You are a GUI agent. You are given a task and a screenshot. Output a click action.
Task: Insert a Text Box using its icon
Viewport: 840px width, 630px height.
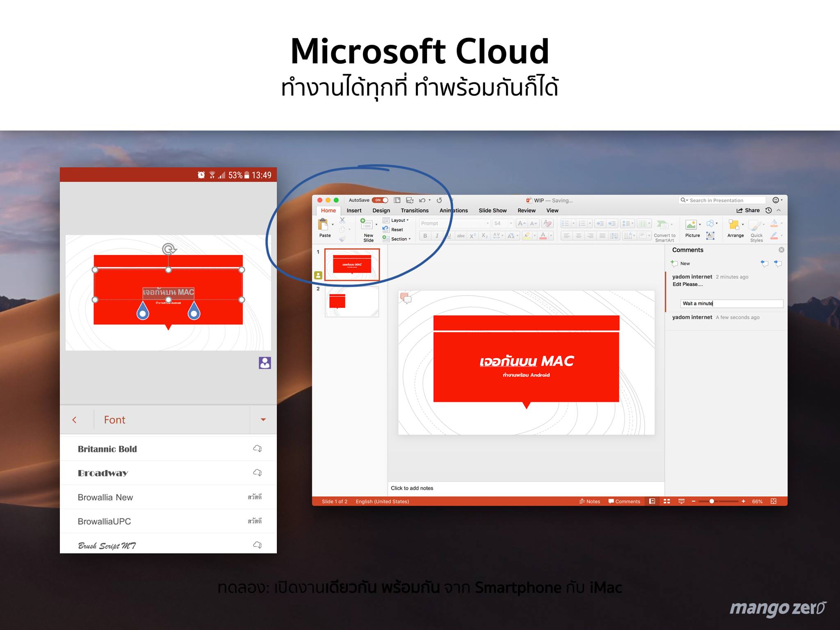(711, 235)
